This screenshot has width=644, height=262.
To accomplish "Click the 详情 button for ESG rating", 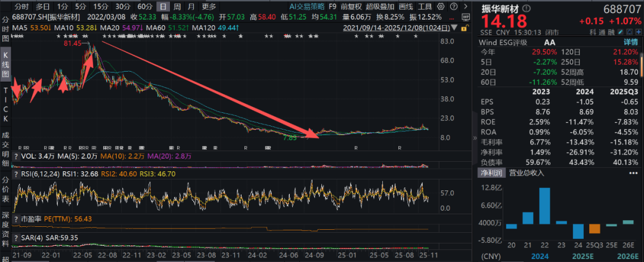I will coord(630,42).
